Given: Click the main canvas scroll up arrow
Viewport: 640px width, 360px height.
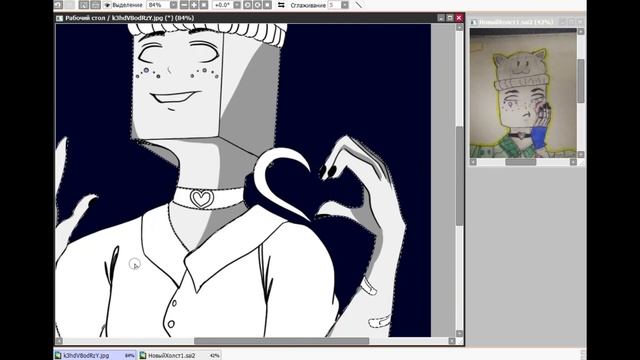Looking at the screenshot, I should pos(459,27).
